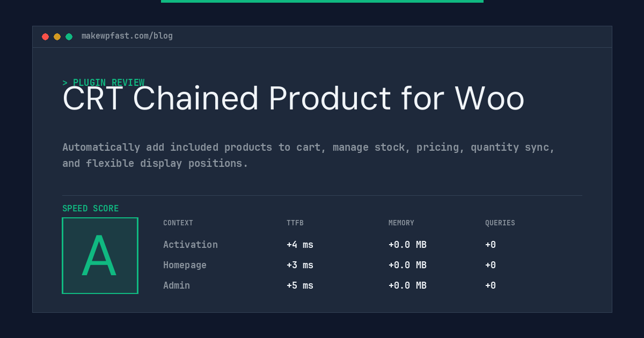Screen dimensions: 644x338
Task: Click the Activation row +0 queries value
Action: point(491,245)
